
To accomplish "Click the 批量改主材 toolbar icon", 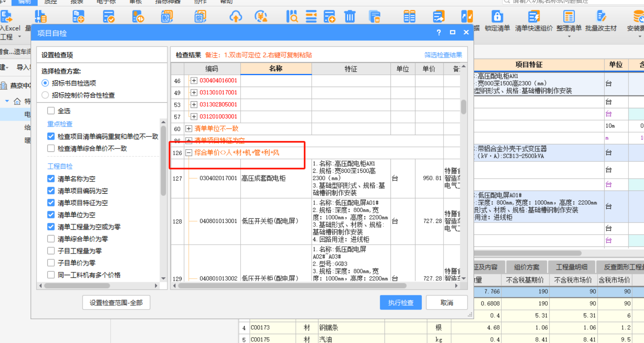I will 601,17.
